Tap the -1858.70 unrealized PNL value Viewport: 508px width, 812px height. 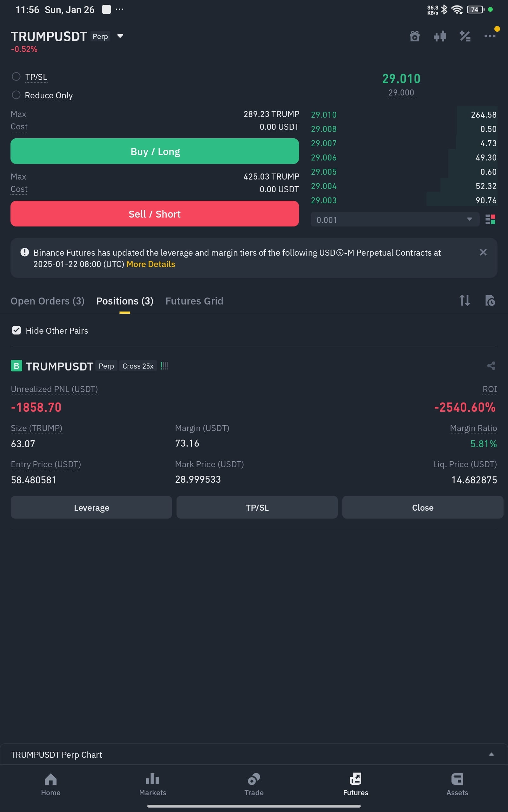(36, 407)
